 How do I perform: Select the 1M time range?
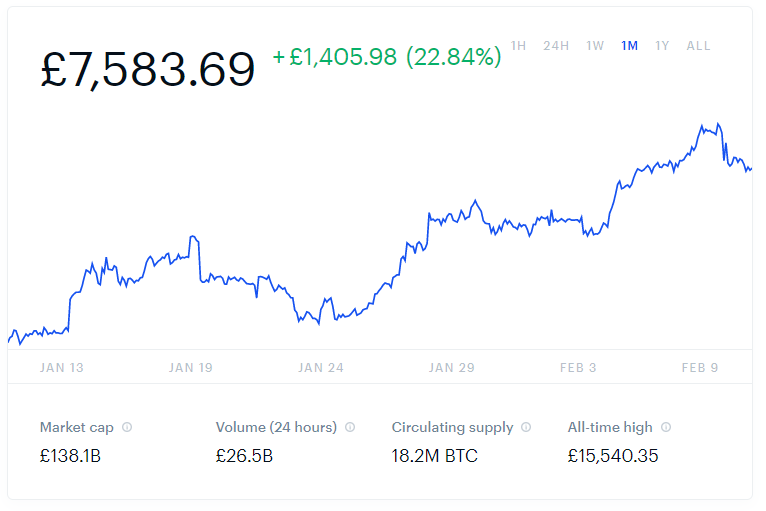pos(629,46)
